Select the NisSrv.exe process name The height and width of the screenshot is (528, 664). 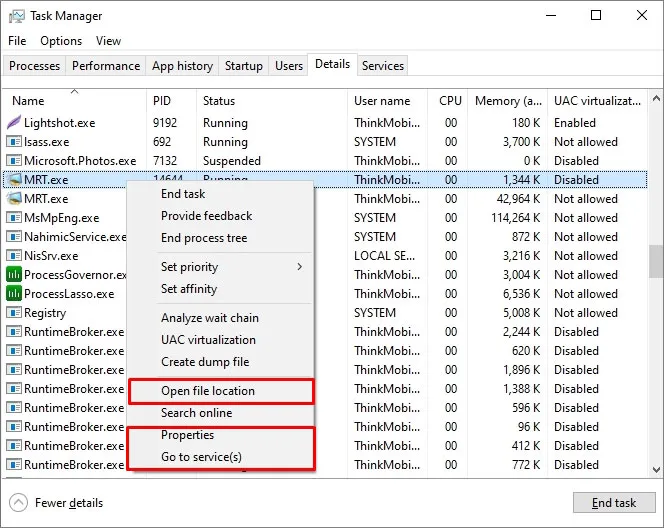point(51,256)
